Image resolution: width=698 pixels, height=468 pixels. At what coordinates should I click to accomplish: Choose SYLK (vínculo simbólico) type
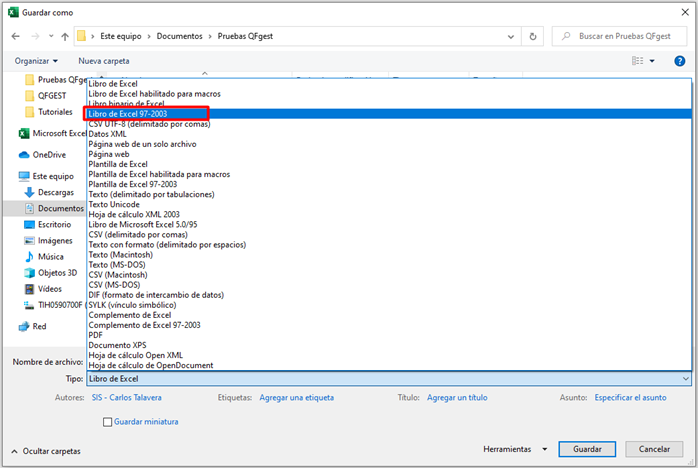(x=389, y=305)
